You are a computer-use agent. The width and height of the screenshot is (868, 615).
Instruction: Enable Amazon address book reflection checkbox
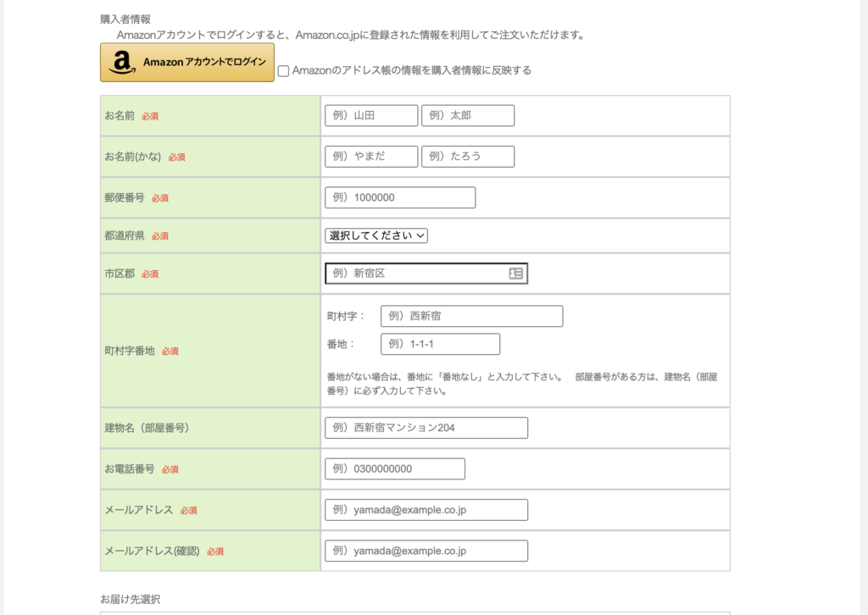[283, 71]
